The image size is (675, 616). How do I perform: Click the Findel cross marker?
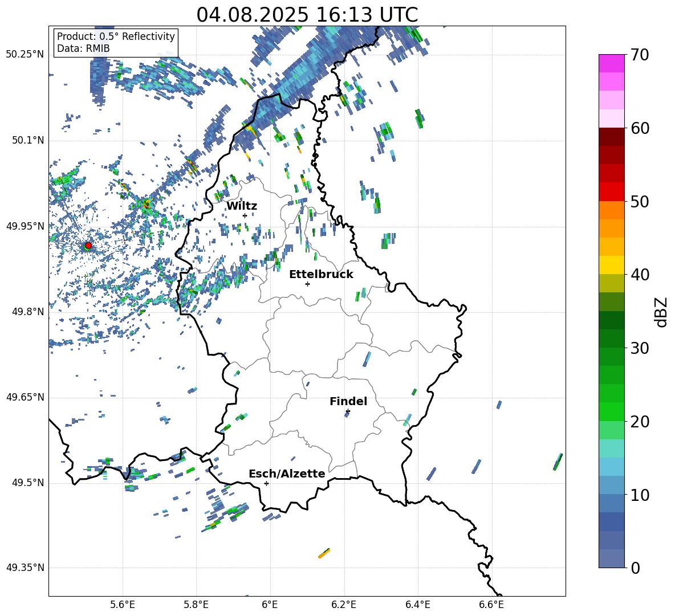click(x=348, y=411)
